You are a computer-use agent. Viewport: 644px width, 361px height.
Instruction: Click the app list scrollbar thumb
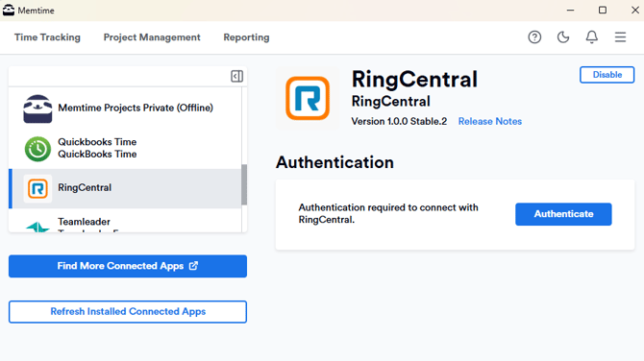point(244,184)
